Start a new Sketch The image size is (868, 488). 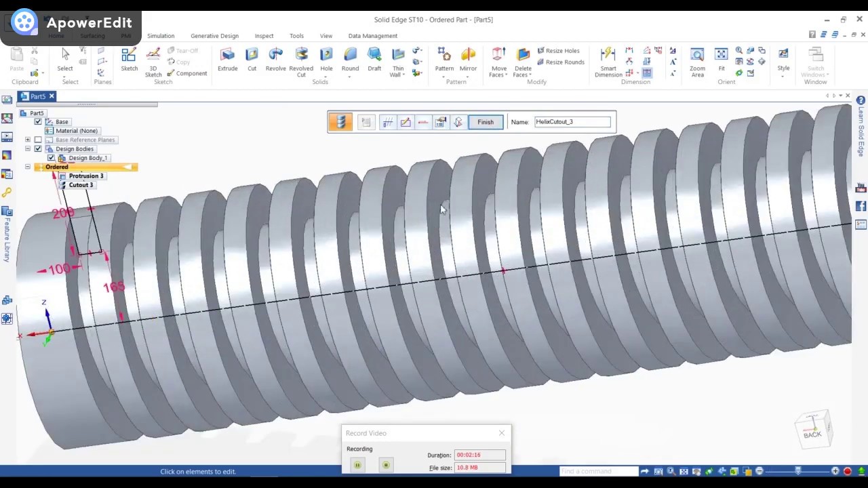(x=129, y=60)
